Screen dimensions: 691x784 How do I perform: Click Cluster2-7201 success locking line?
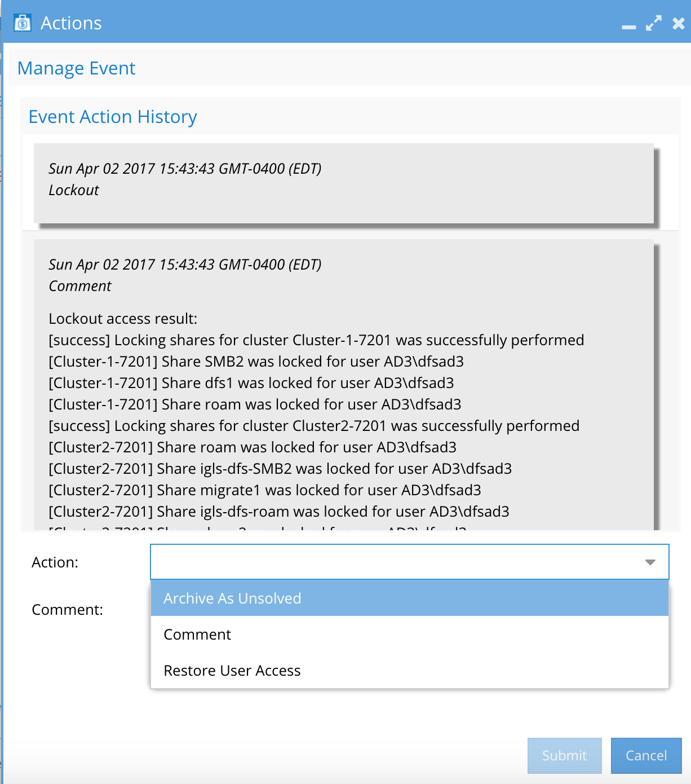tap(314, 426)
